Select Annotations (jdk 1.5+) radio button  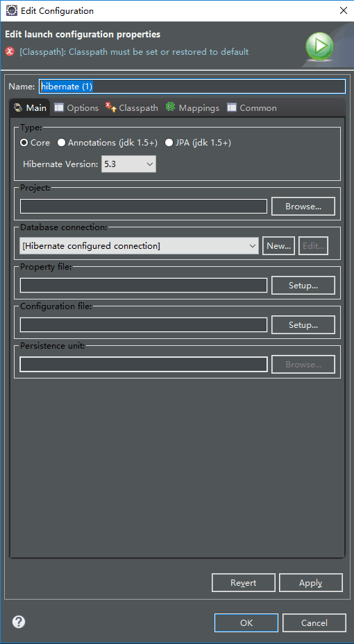pyautogui.click(x=61, y=143)
